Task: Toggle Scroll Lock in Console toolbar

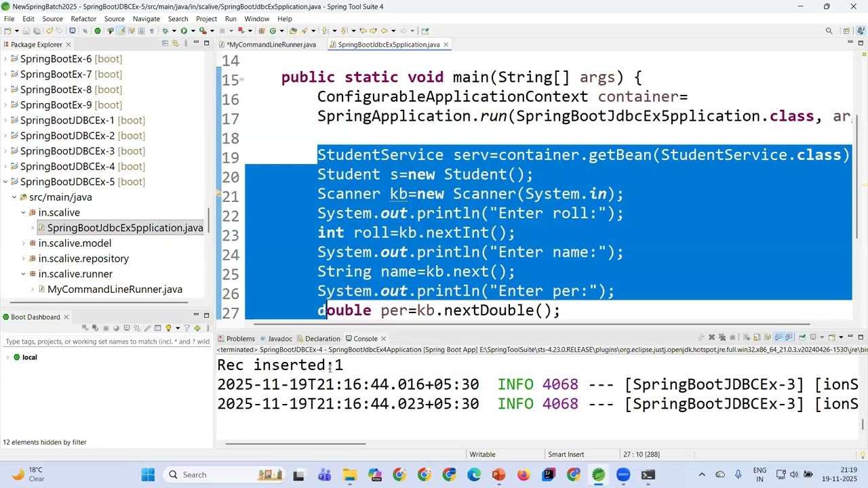Action: point(757,337)
